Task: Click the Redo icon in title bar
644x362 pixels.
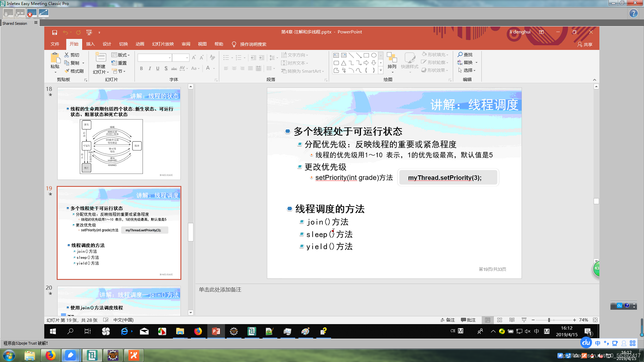Action: coord(78,32)
